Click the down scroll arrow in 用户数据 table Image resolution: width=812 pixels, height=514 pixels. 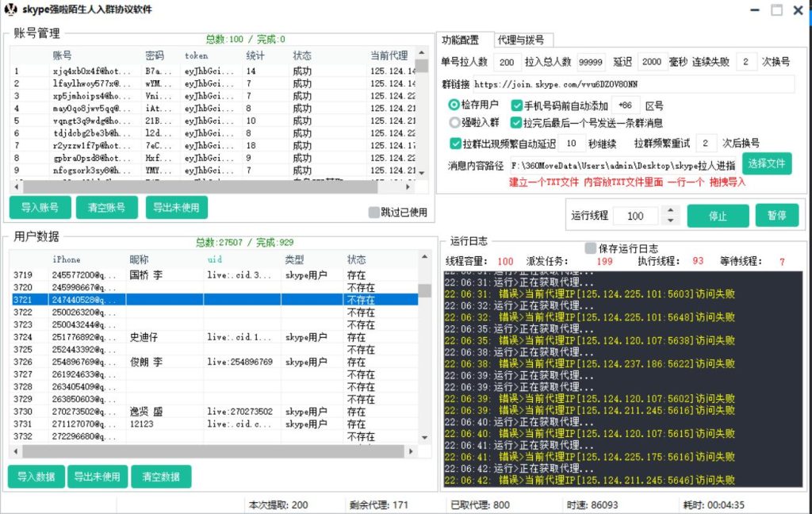click(x=424, y=437)
